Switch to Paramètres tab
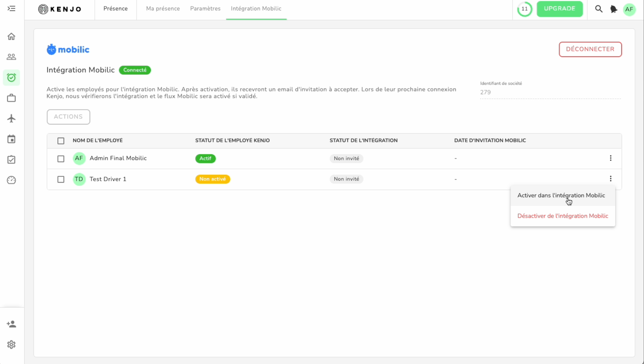Image resolution: width=644 pixels, height=364 pixels. click(x=205, y=9)
